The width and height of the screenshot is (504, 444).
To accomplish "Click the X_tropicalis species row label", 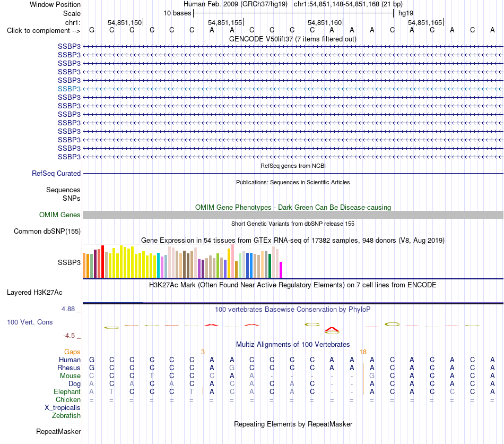I will tap(63, 408).
